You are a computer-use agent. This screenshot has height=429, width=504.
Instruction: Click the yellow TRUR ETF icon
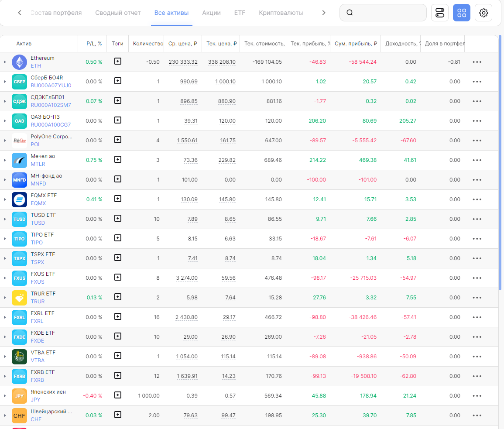(x=19, y=298)
